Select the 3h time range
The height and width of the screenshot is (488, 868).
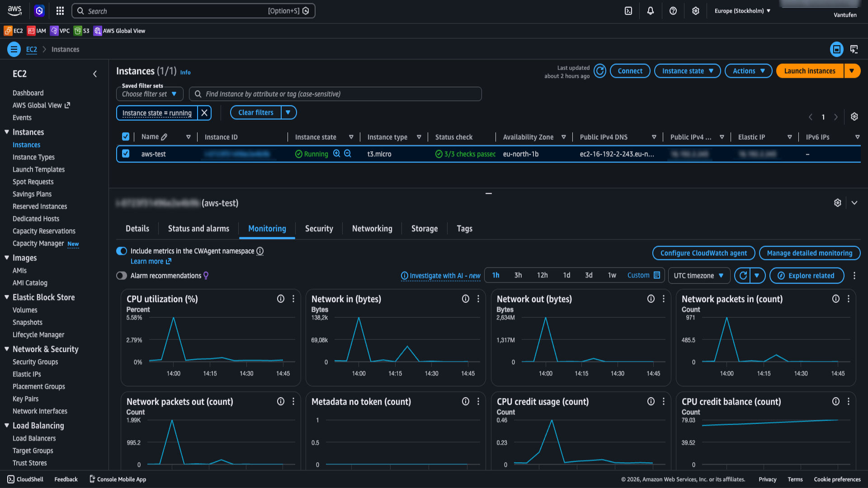(x=518, y=275)
